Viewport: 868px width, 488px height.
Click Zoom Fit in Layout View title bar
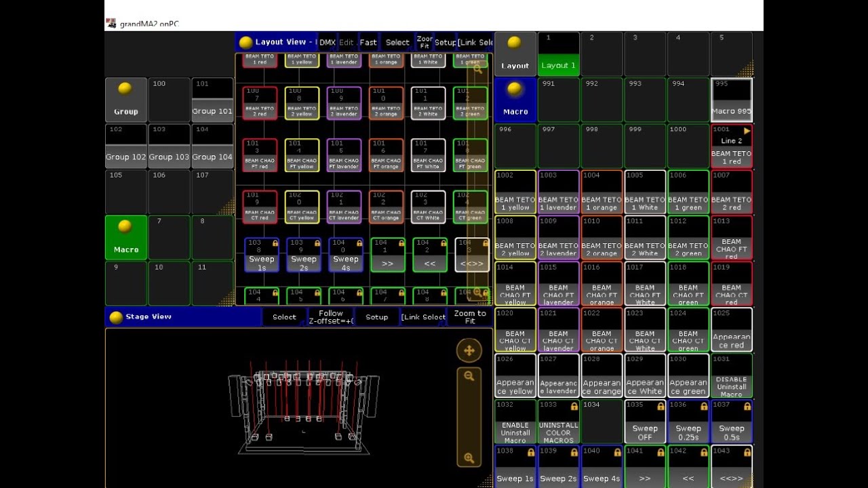[425, 42]
